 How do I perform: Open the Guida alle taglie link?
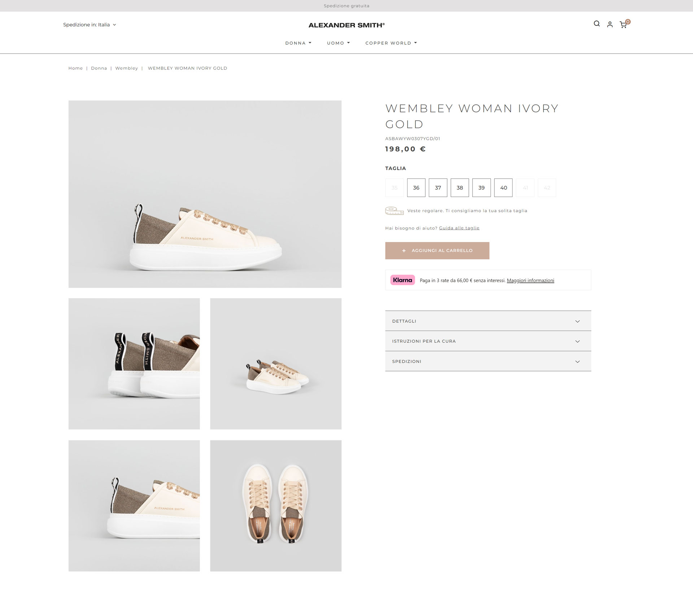459,228
